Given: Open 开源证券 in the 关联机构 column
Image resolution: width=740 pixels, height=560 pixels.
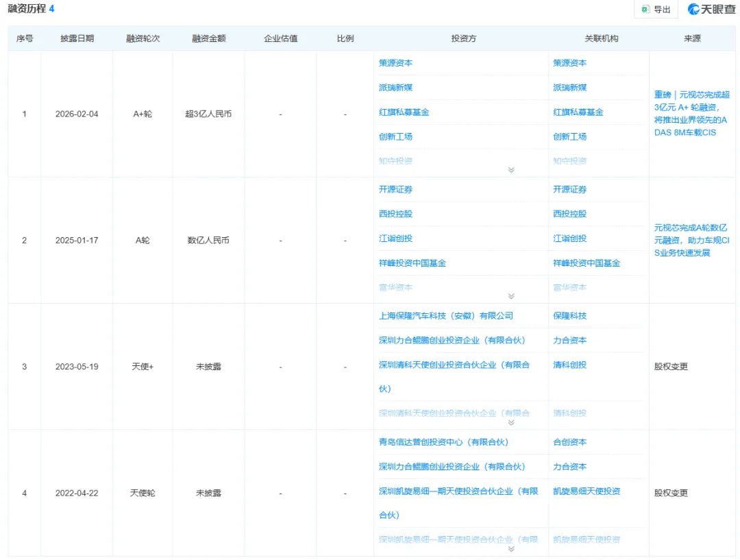Looking at the screenshot, I should coord(569,189).
